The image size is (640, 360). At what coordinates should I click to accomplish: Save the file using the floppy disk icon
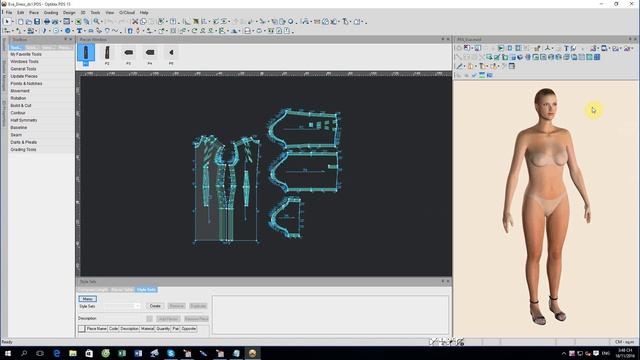coord(37,21)
